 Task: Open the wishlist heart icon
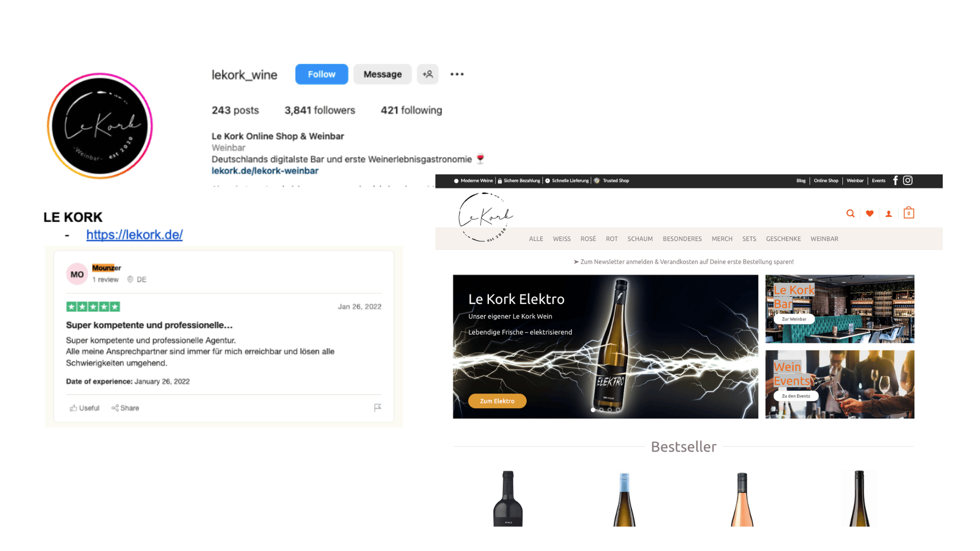[x=870, y=214]
